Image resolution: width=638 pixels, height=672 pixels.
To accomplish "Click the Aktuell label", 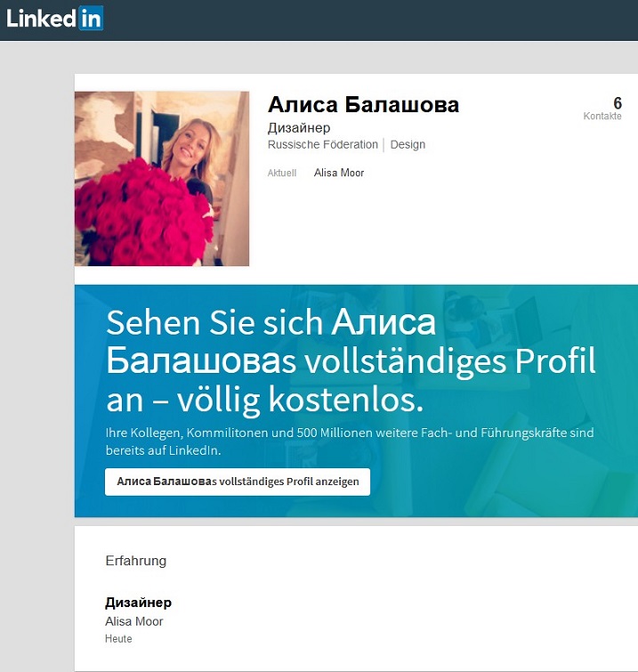I will (282, 173).
